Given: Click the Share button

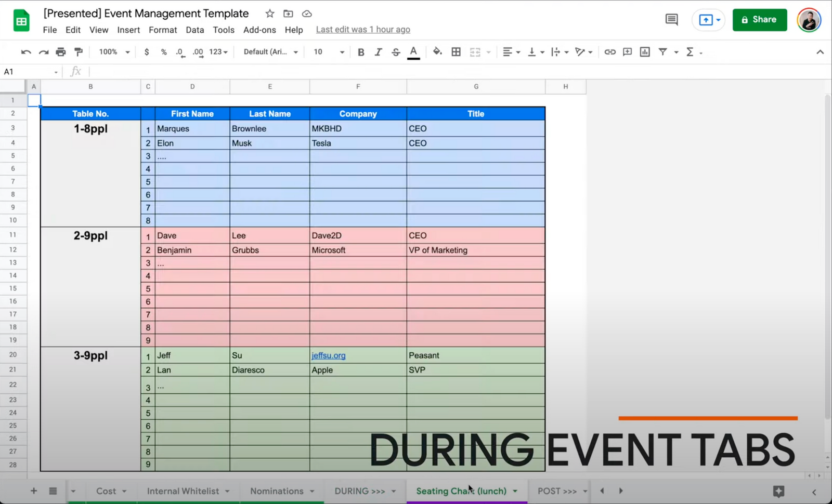Looking at the screenshot, I should pyautogui.click(x=760, y=20).
